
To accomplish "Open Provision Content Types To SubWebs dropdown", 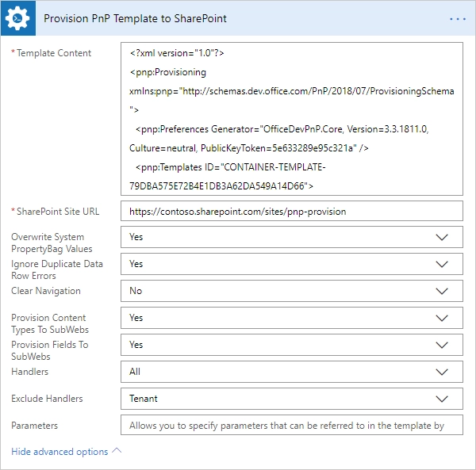I will point(292,318).
